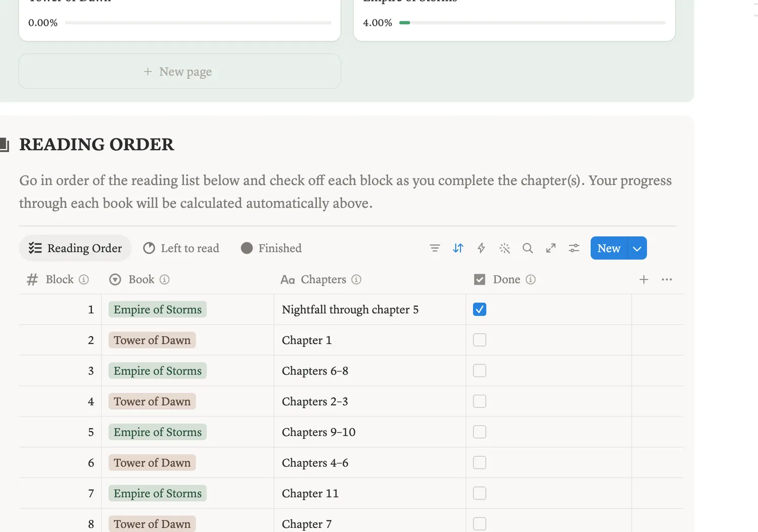Click the Chapter 11 cell
The image size is (758, 532).
click(x=369, y=493)
